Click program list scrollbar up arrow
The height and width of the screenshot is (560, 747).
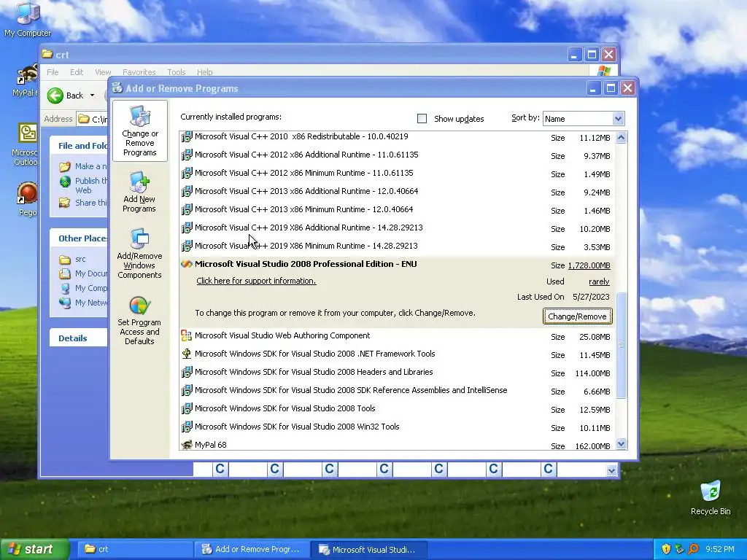622,138
